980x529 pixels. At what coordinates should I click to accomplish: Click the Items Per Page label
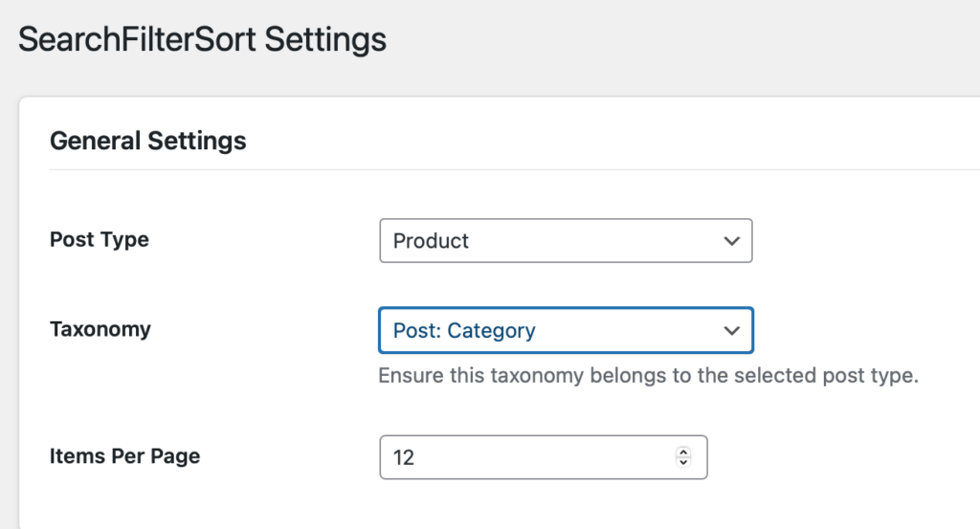(x=124, y=455)
